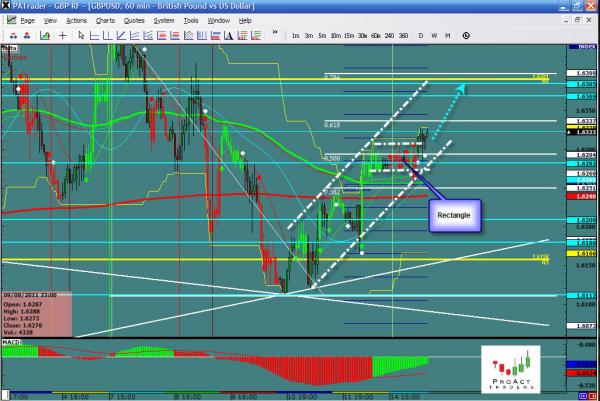Open the Charts menu
The image size is (600, 401).
[x=107, y=20]
